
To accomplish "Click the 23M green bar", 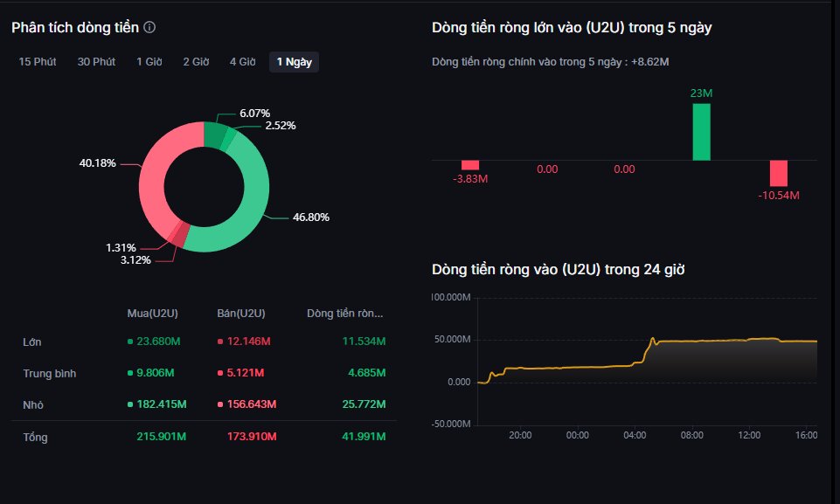I will click(x=701, y=132).
